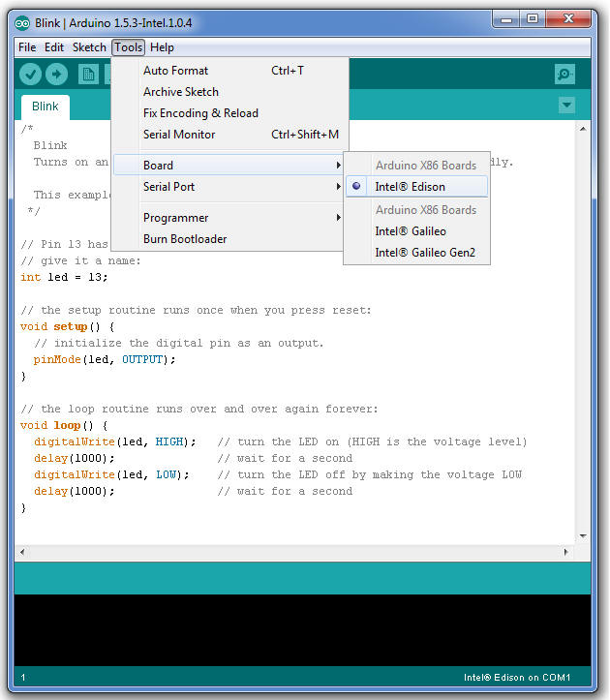
Task: Click the 'void loop() {' line
Action: (x=64, y=425)
